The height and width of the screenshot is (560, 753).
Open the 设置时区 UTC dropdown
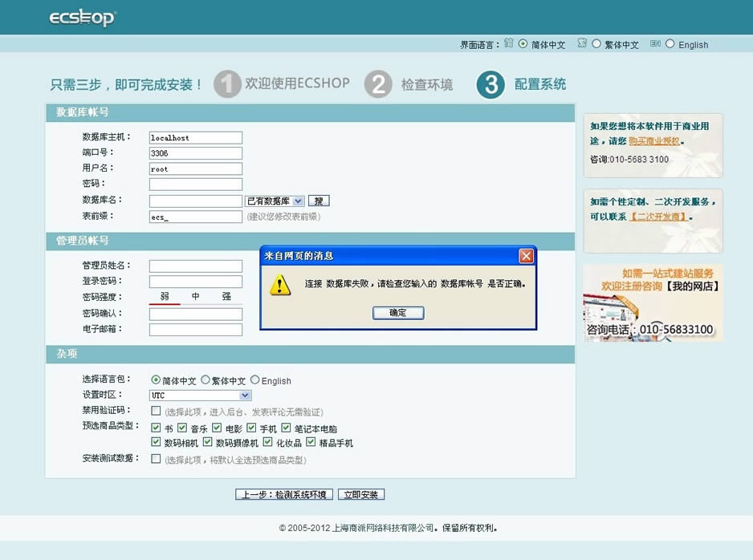coord(200,396)
